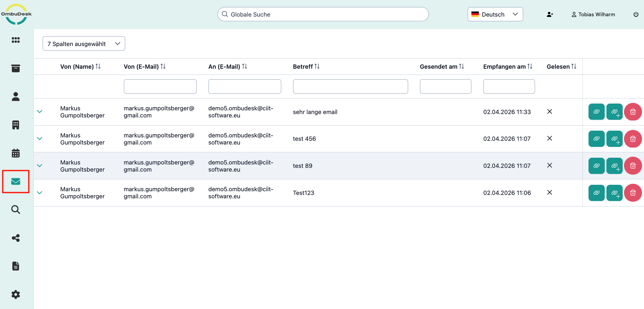Focus the Von (E-Mail) filter field

[160, 86]
